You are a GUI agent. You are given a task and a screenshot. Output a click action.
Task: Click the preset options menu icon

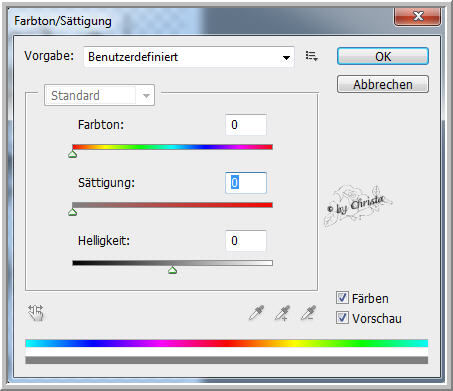click(311, 56)
